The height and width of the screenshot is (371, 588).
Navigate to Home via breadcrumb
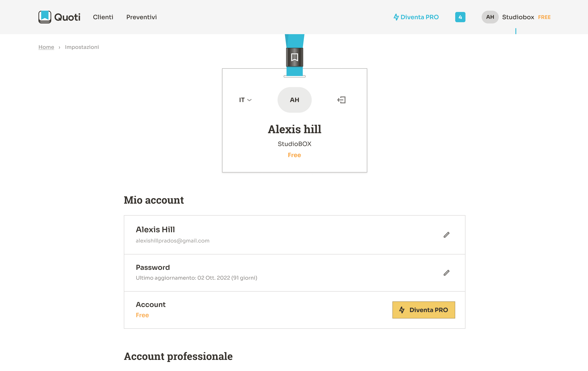[46, 47]
